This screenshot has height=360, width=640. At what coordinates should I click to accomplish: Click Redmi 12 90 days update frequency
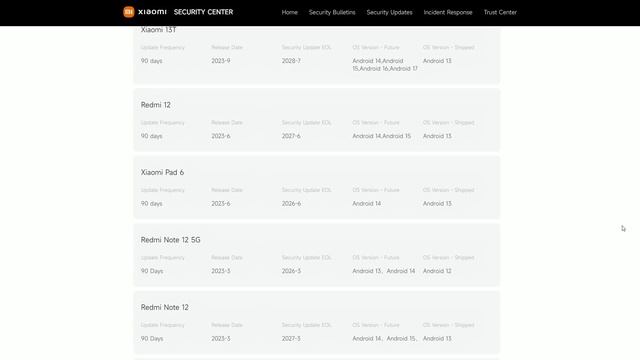(x=151, y=136)
